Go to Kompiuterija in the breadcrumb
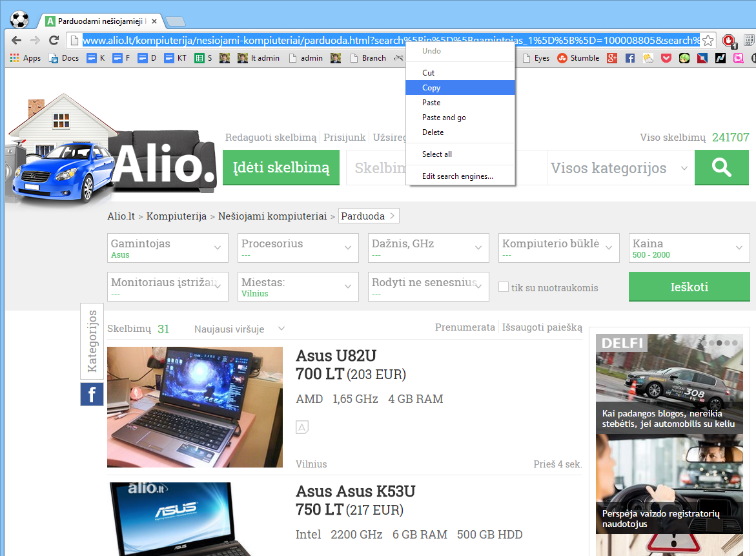The width and height of the screenshot is (756, 556). 176,216
